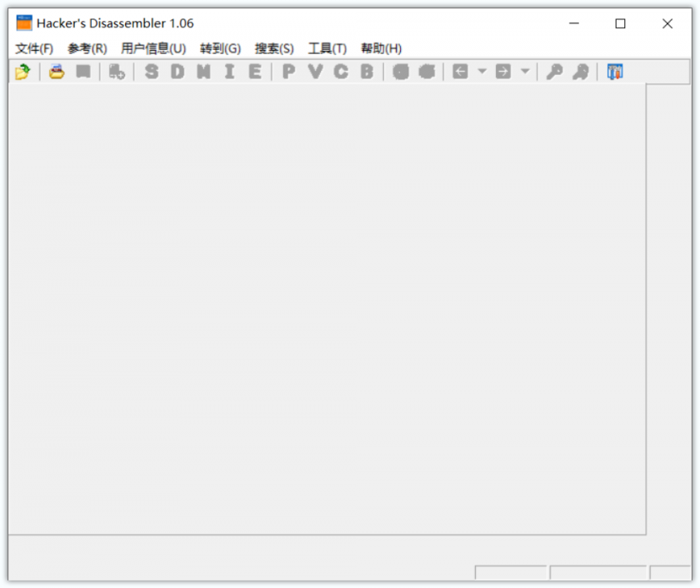This screenshot has height=588, width=700.
Task: Select the D (data) toolbar button
Action: pos(177,72)
